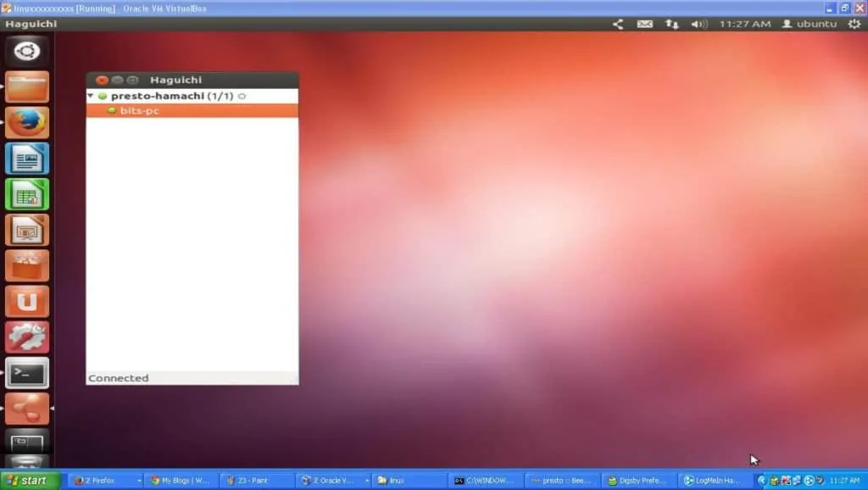
Task: Open LibreOffice Calc spreadsheet launcher icon
Action: [26, 194]
